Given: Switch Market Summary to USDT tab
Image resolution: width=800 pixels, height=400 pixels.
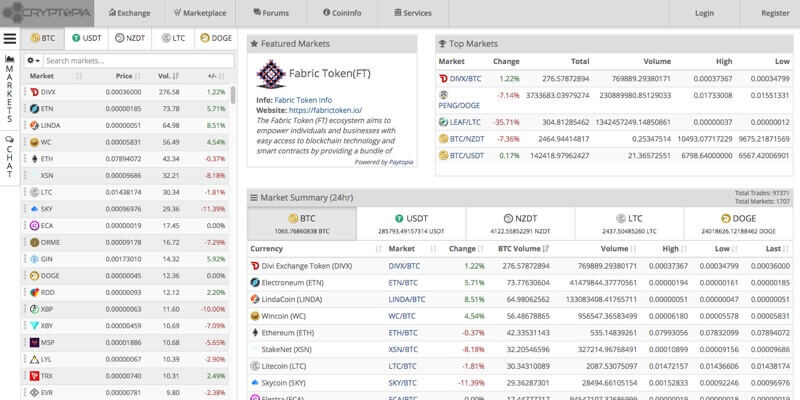Looking at the screenshot, I should click(x=411, y=224).
